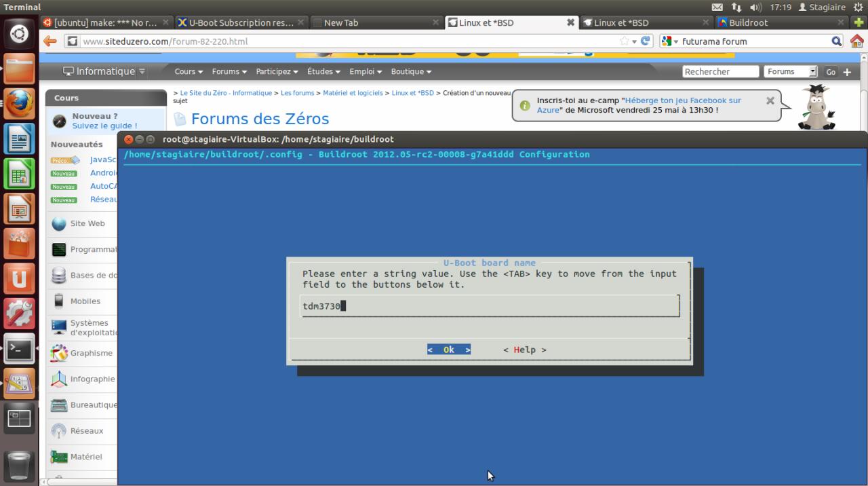The width and height of the screenshot is (868, 486).
Task: Open the Forums search scope combo box
Action: click(791, 71)
